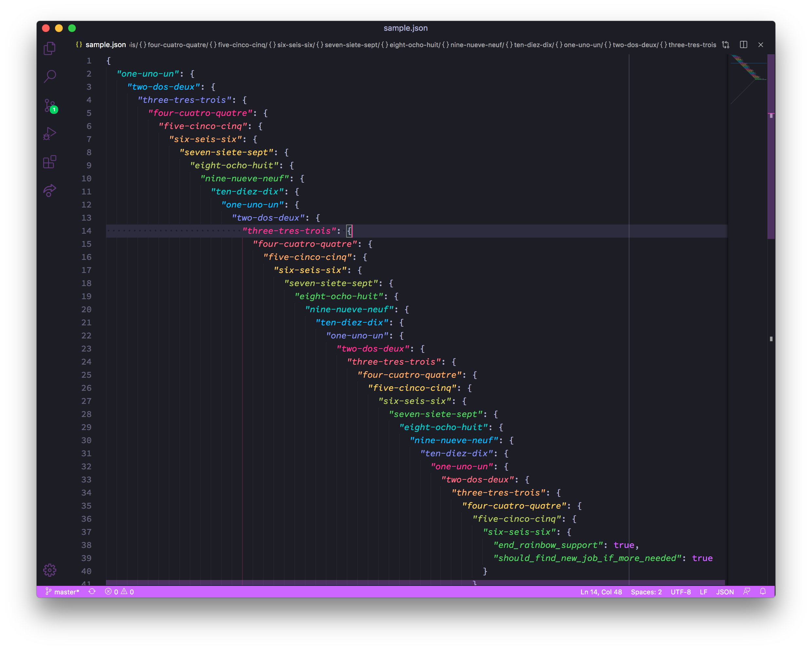Click the vertical scrollbar thumb

tap(771, 147)
